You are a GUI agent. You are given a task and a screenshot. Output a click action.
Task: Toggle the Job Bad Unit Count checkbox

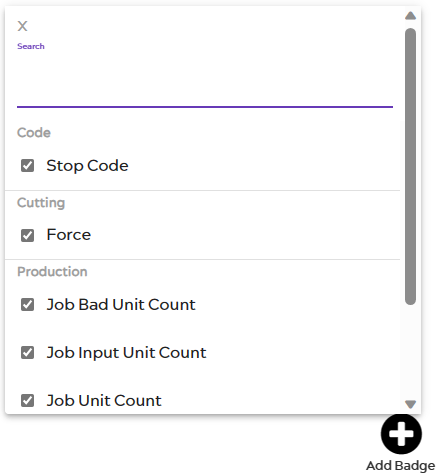(x=27, y=304)
